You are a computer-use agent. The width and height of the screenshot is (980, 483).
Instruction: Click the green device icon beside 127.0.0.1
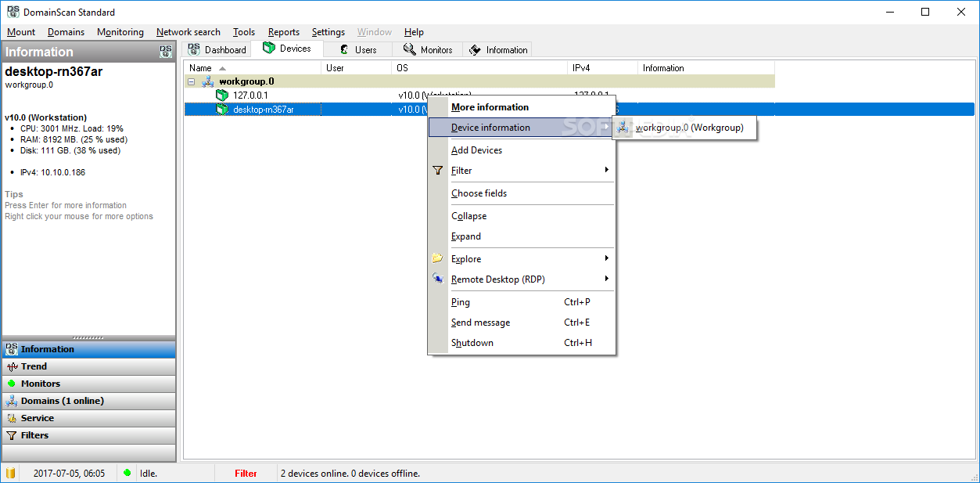coord(222,96)
